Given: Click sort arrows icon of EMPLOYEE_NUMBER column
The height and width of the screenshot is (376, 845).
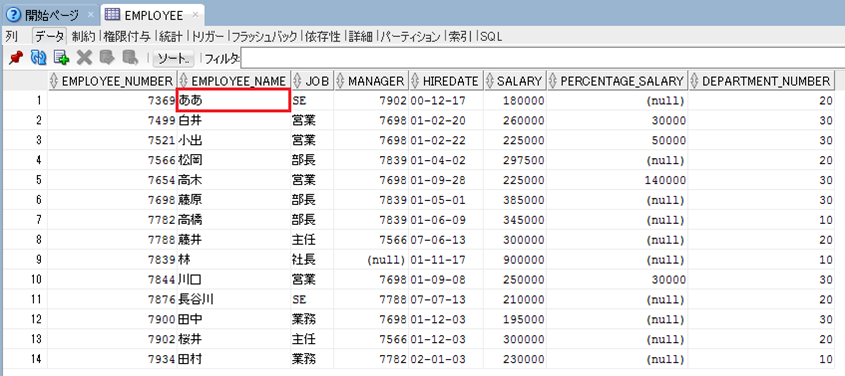Looking at the screenshot, I should 54,81.
